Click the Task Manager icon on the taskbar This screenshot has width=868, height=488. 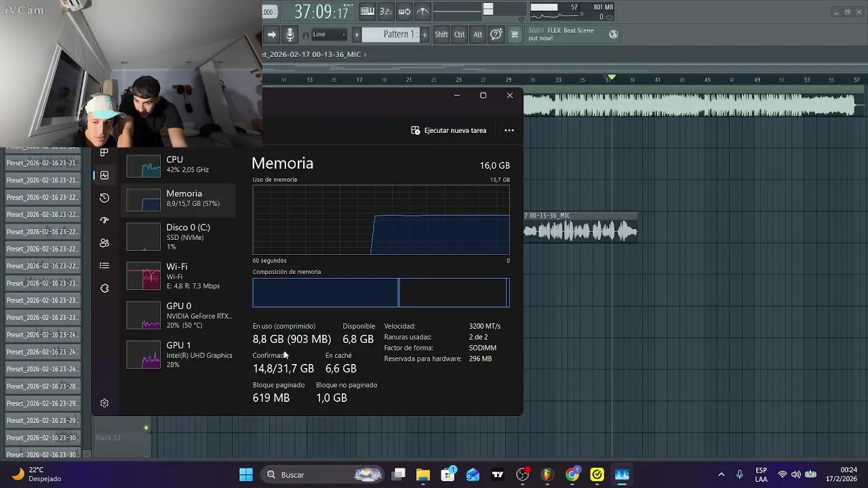(x=622, y=474)
